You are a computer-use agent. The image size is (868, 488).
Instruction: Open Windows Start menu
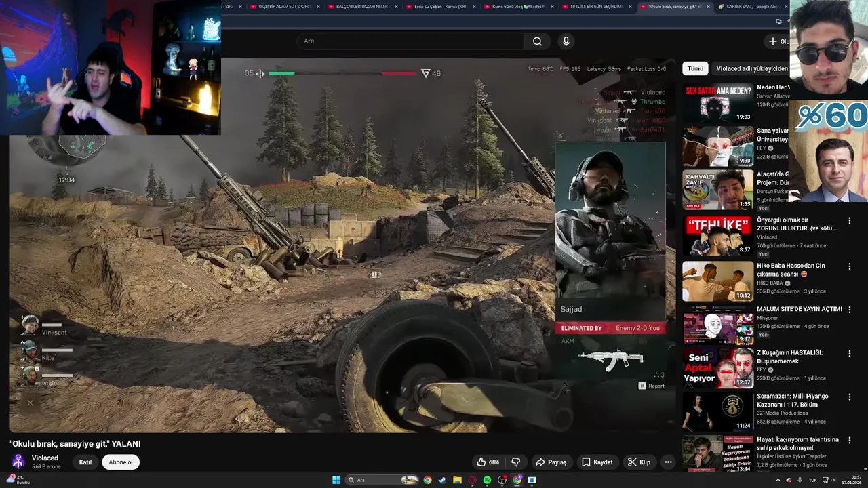click(336, 480)
